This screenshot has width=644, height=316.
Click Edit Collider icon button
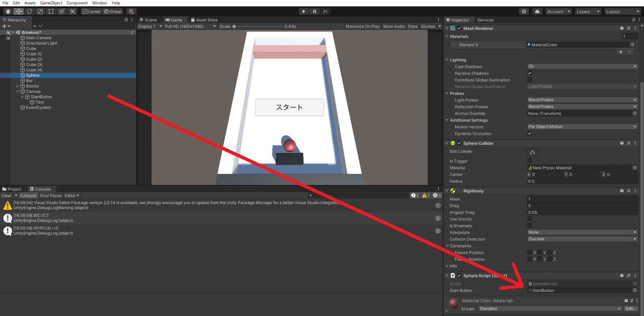[532, 152]
